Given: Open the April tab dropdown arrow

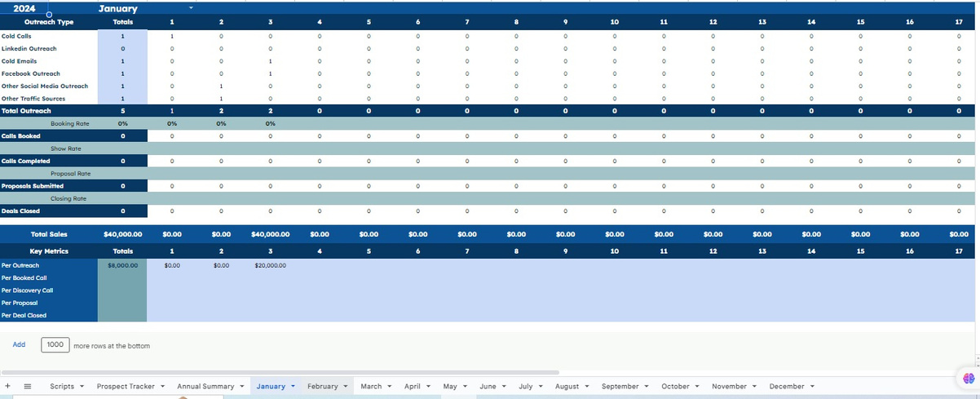Looking at the screenshot, I should click(x=428, y=386).
